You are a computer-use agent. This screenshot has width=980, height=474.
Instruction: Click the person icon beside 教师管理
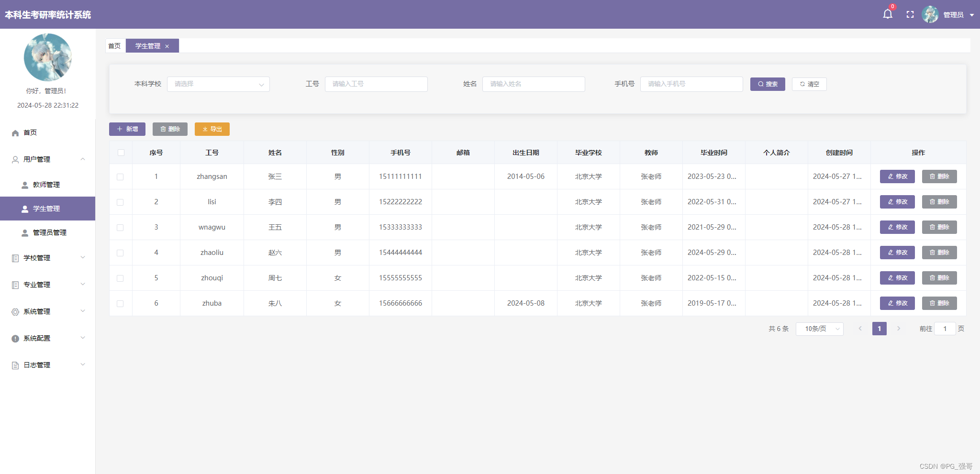pyautogui.click(x=25, y=185)
